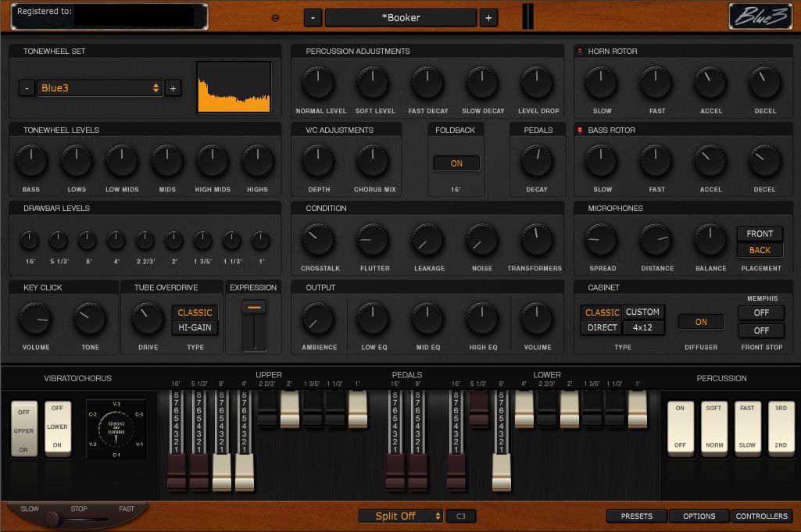
Task: Click the small round icon beside the preset minus button
Action: coord(275,18)
